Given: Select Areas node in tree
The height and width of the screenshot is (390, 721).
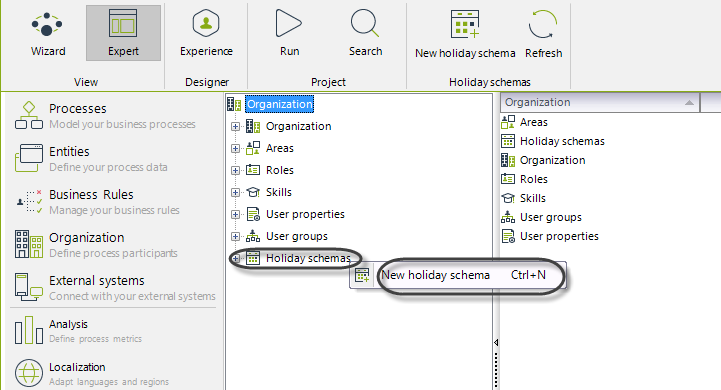Looking at the screenshot, I should (280, 148).
